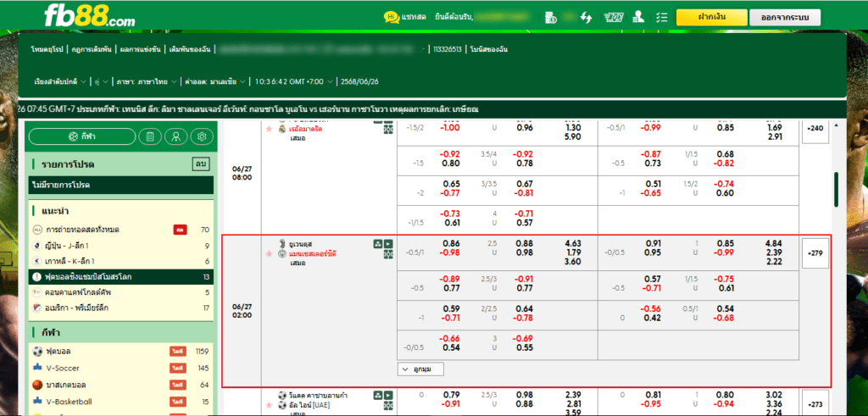Open the user account profile icon
Viewport: 868px width, 416px height.
638,17
